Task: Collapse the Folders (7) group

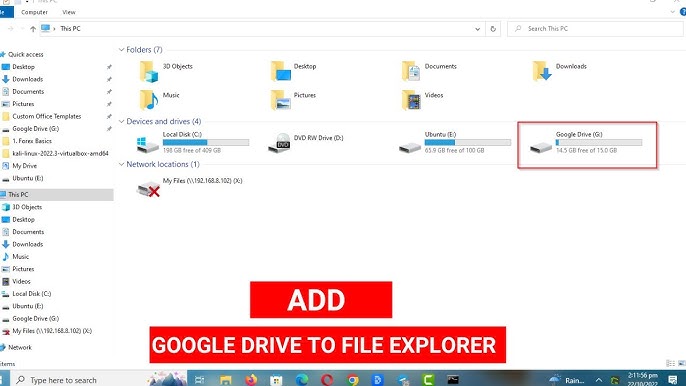Action: [x=122, y=50]
